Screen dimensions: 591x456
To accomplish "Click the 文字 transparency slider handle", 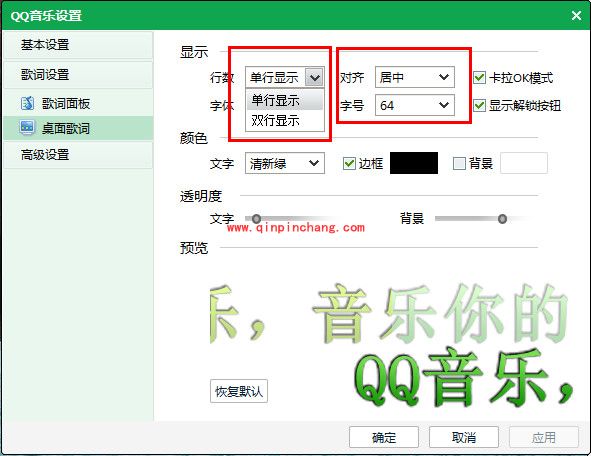I will (x=256, y=219).
